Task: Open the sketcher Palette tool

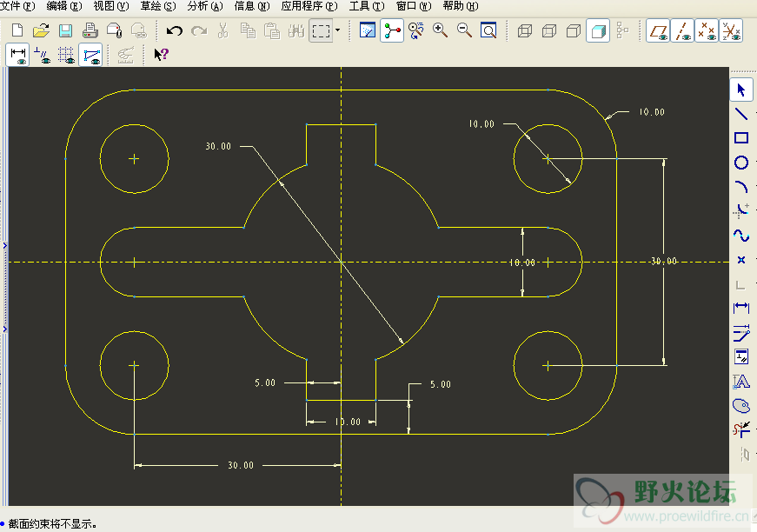Action: pos(741,405)
